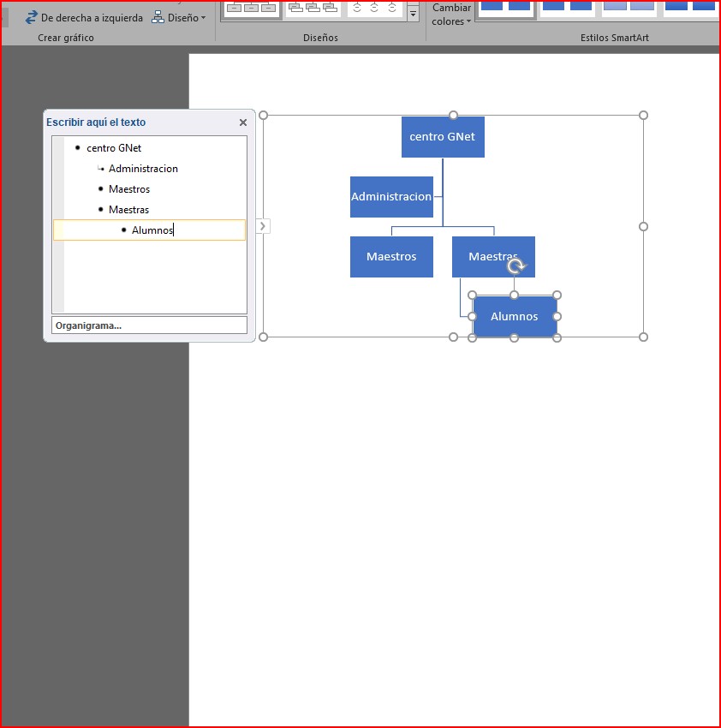Click the rotate handle above Alumnos shape
Screen dimensions: 721x728
515,267
